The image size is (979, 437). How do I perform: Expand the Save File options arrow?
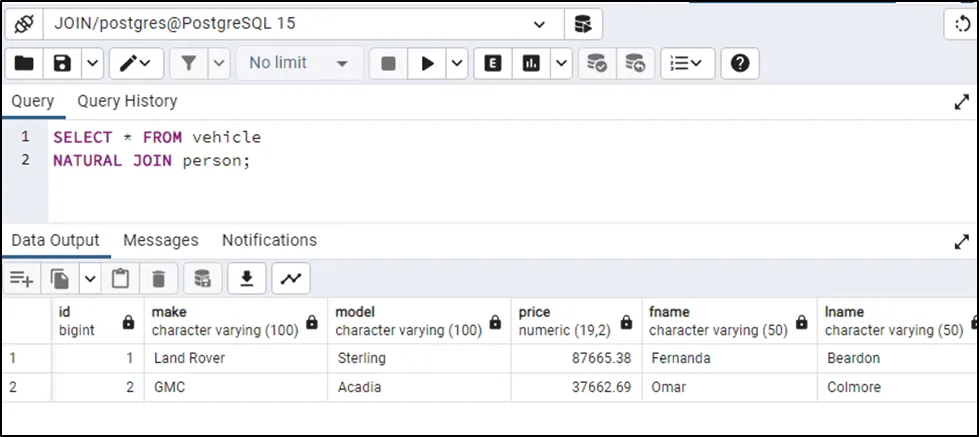(91, 63)
